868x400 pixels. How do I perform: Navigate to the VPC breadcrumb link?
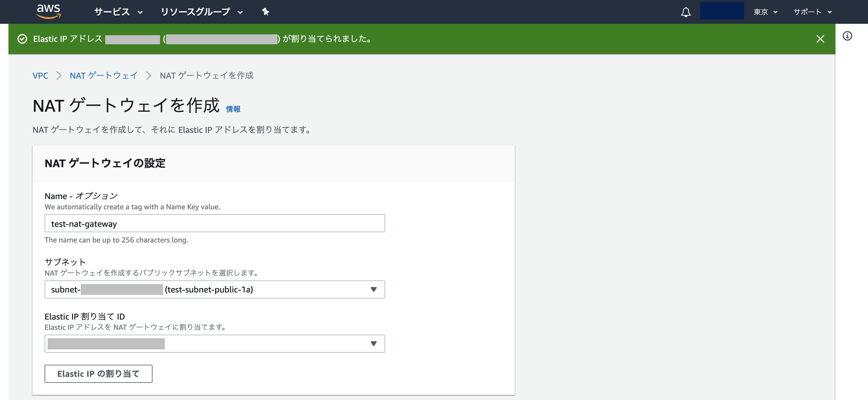40,75
